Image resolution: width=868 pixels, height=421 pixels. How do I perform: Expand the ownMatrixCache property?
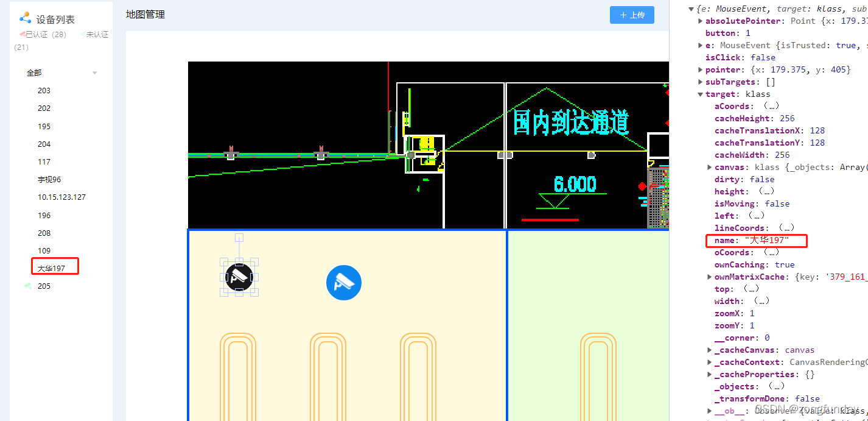710,277
